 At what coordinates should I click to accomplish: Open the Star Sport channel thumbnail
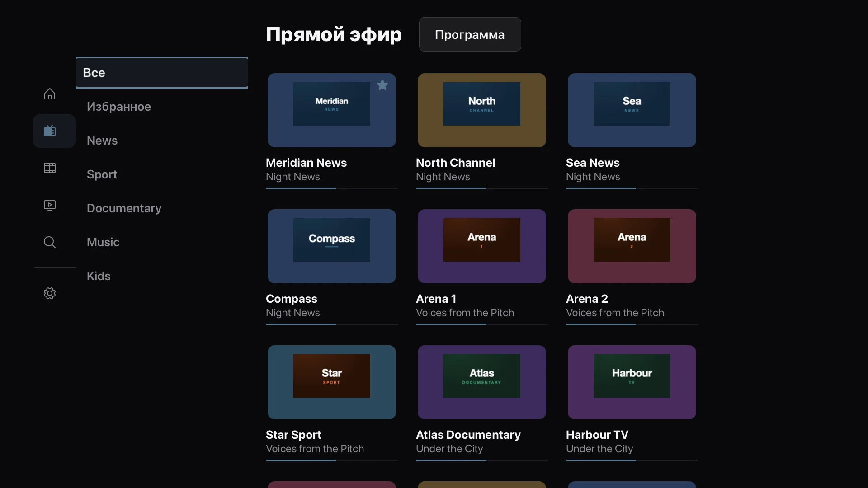tap(332, 382)
